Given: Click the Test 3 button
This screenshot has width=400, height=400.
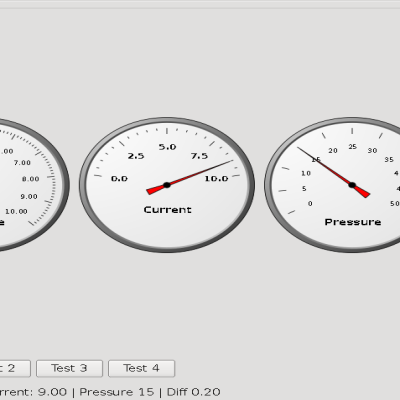Looking at the screenshot, I should (69, 368).
